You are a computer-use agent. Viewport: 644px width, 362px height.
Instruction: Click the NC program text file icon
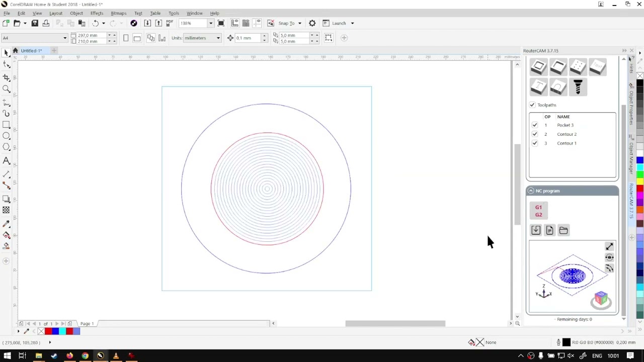(x=549, y=230)
